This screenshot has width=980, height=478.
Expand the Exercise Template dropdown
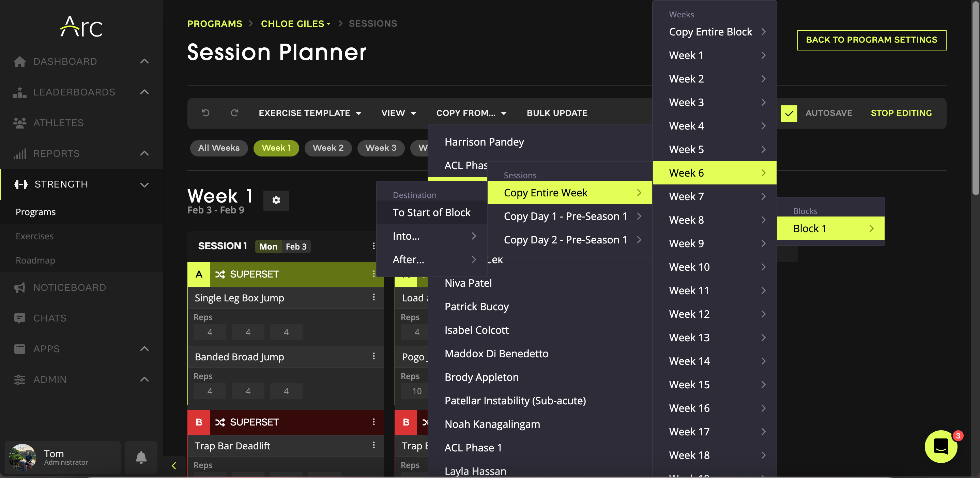(310, 113)
